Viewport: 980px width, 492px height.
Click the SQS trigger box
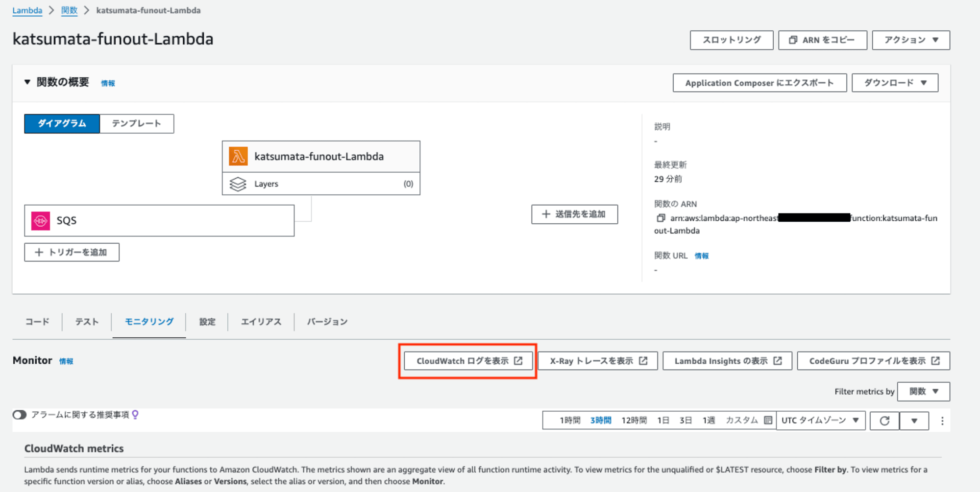[159, 221]
